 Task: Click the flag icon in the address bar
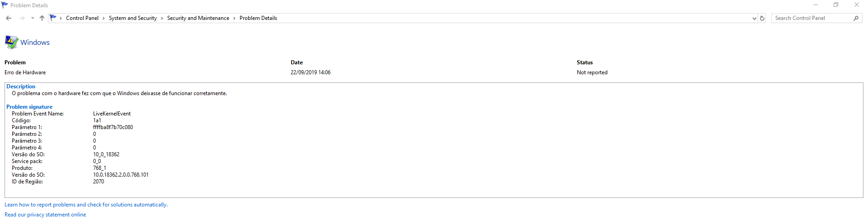pos(53,18)
